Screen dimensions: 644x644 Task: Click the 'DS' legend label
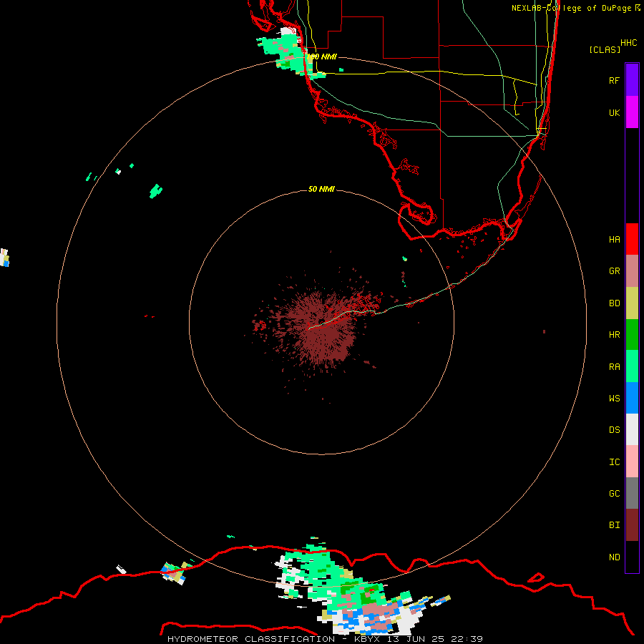coord(615,430)
